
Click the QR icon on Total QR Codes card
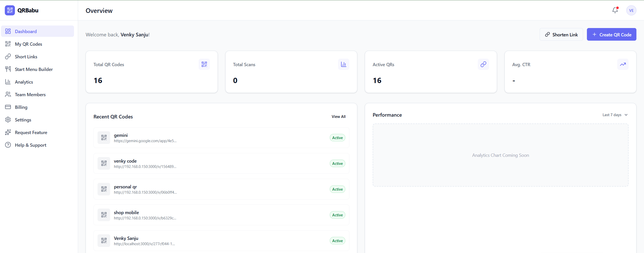click(x=204, y=64)
